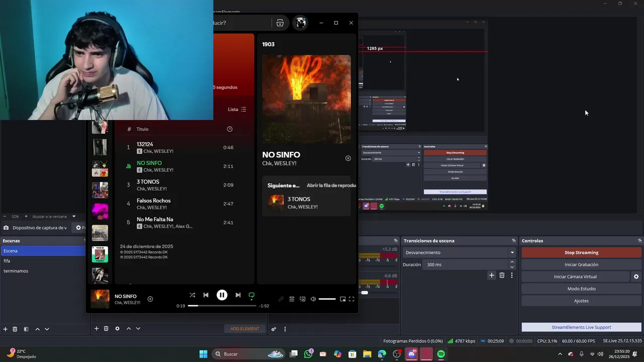
Task: Open the pink playlist in Spotify sidebar
Action: pos(100,211)
